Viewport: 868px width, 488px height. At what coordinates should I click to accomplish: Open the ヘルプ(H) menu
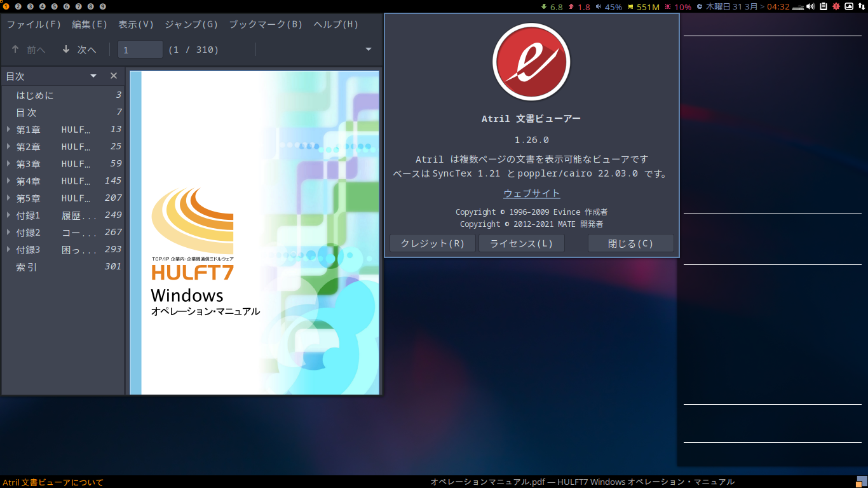336,25
